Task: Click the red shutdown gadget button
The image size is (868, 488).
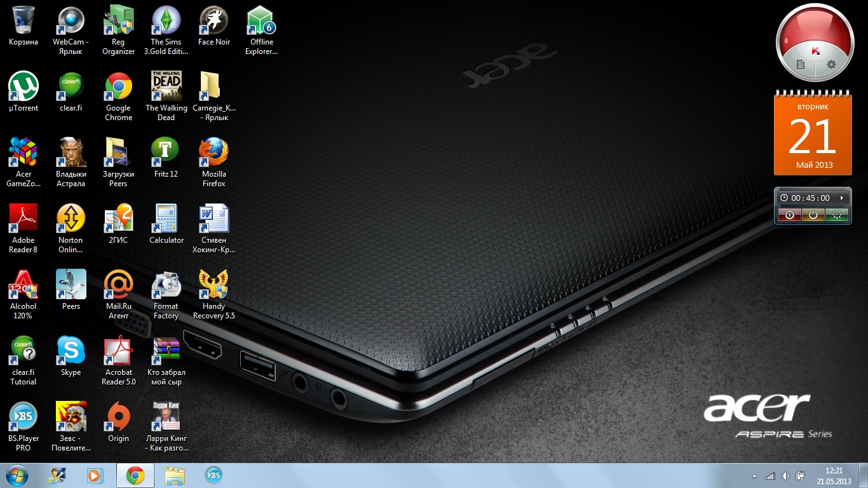Action: (790, 215)
